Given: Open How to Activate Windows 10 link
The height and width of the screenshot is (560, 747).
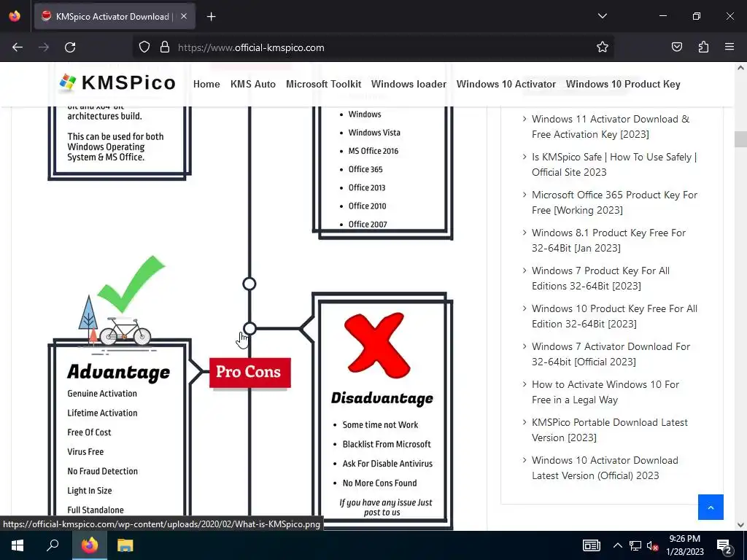Looking at the screenshot, I should point(605,392).
